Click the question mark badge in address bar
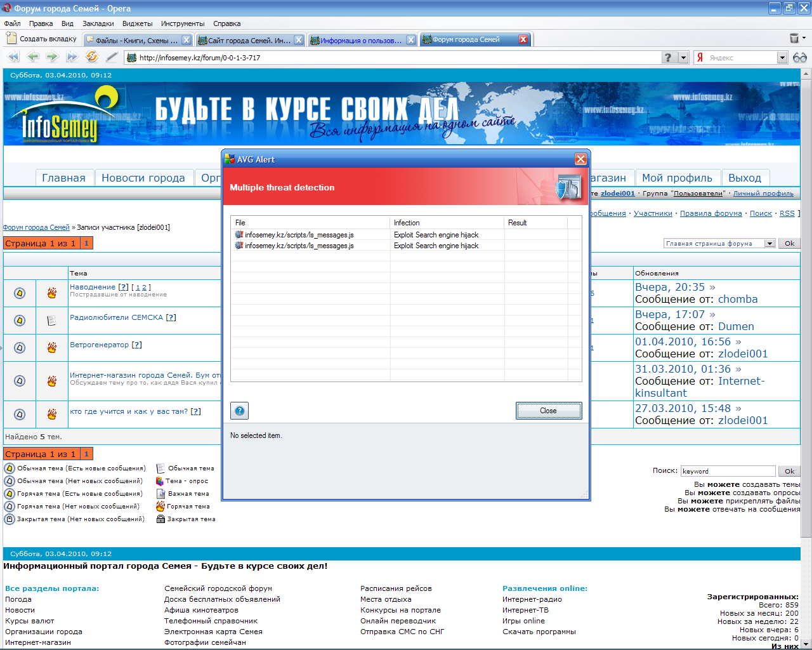Viewport: 812px width, 650px height. [x=667, y=58]
